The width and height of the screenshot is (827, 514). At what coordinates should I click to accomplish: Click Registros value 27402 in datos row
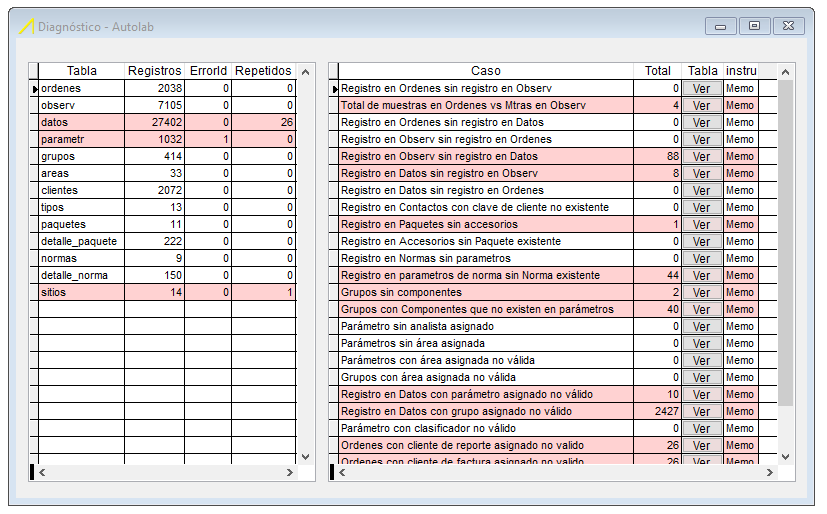pyautogui.click(x=155, y=122)
